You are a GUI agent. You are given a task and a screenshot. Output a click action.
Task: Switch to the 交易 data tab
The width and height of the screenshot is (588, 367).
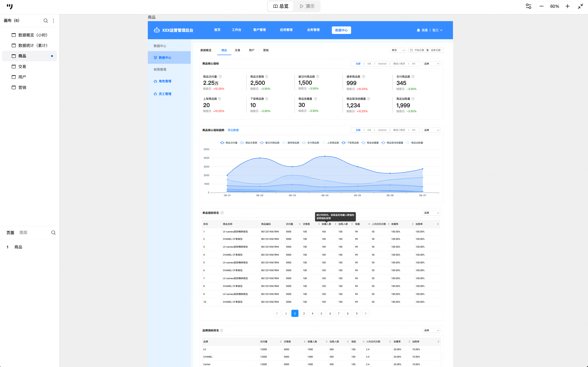point(237,50)
